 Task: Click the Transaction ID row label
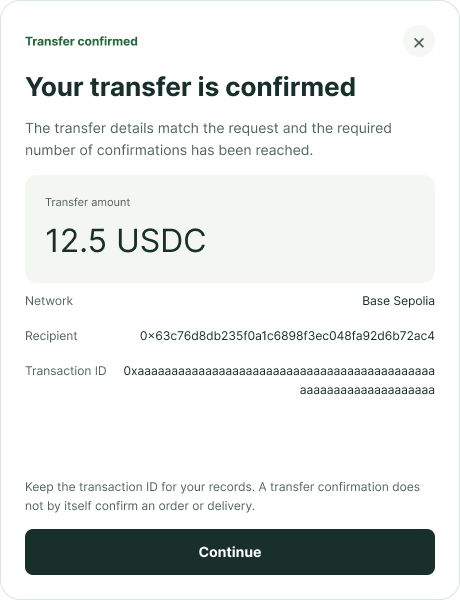66,371
